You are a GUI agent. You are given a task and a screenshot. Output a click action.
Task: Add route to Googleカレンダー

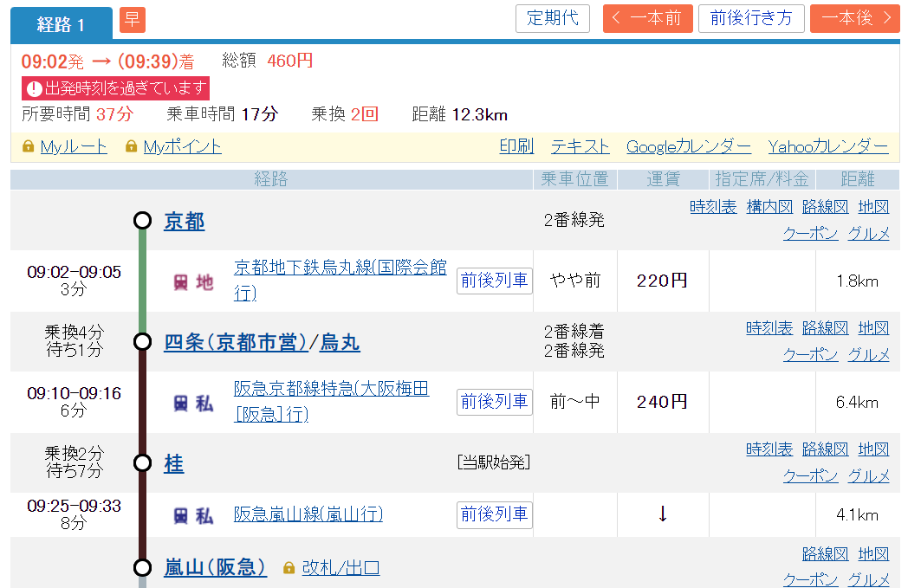pyautogui.click(x=688, y=146)
